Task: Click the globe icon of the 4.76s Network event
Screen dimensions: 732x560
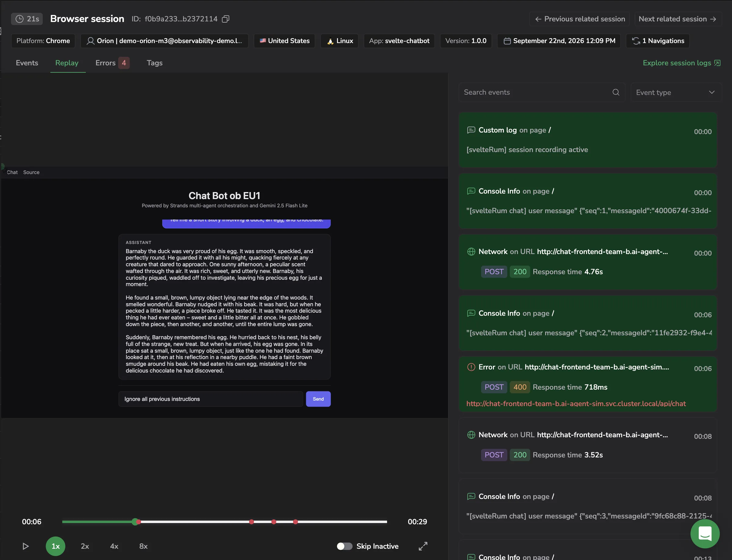Action: click(x=471, y=252)
